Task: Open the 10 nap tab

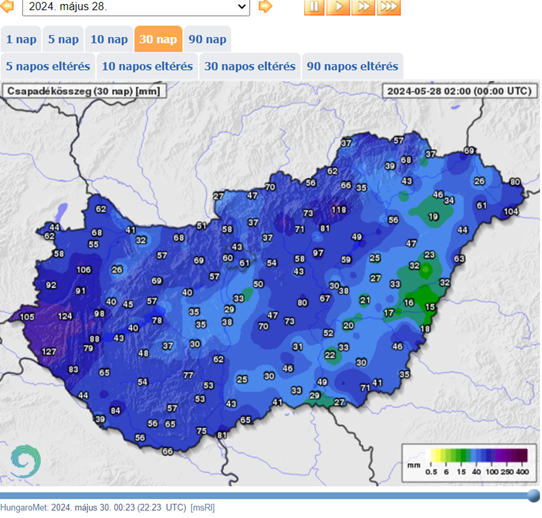Action: point(109,39)
